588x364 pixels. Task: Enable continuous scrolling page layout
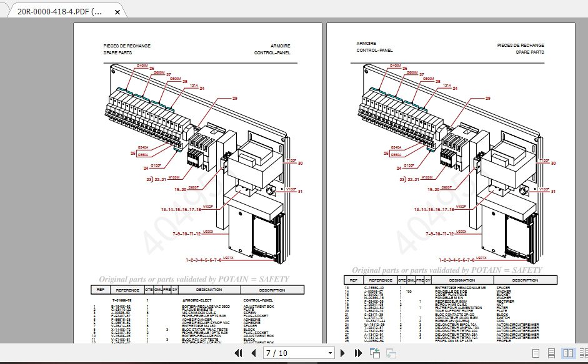pyautogui.click(x=550, y=353)
